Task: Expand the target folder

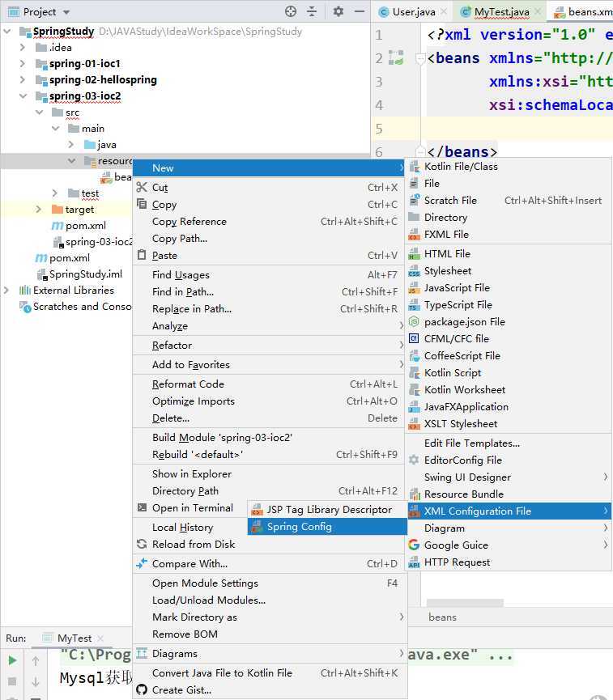Action: coord(39,209)
